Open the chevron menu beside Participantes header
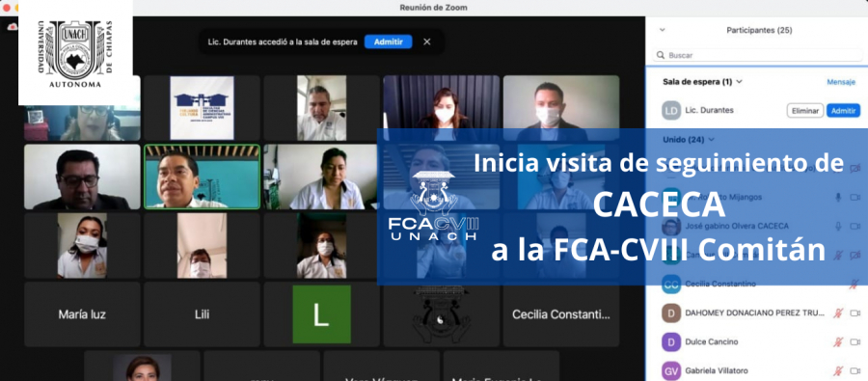868x381 pixels. click(x=662, y=30)
